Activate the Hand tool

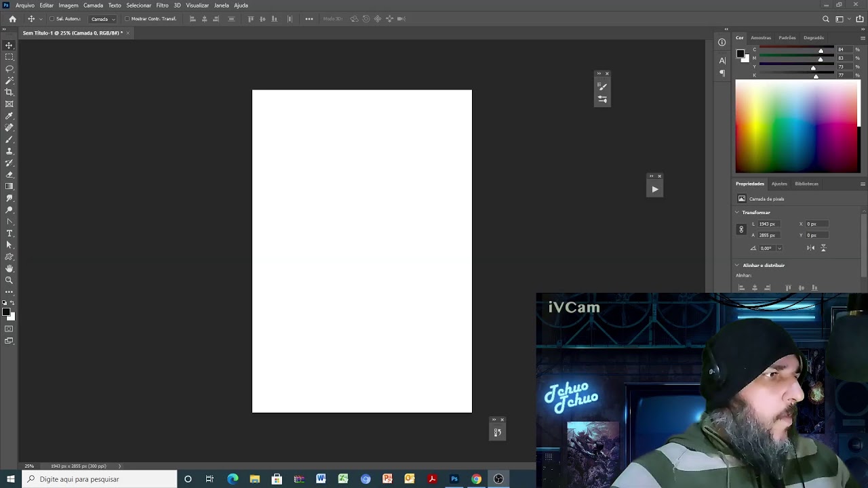pyautogui.click(x=9, y=268)
